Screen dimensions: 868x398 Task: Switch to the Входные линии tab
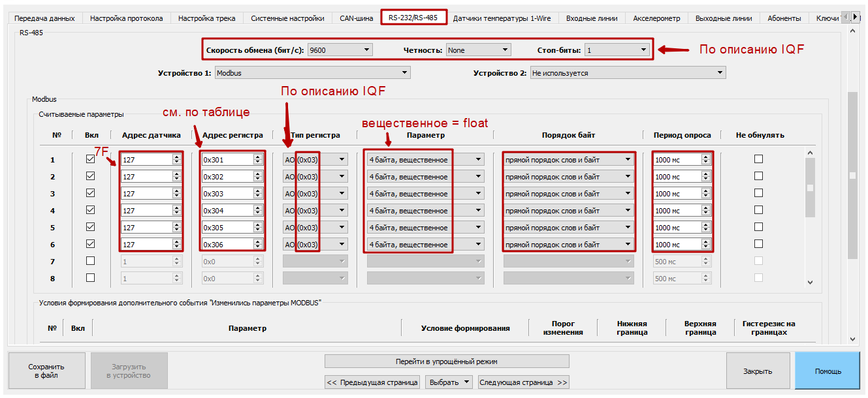(x=592, y=18)
